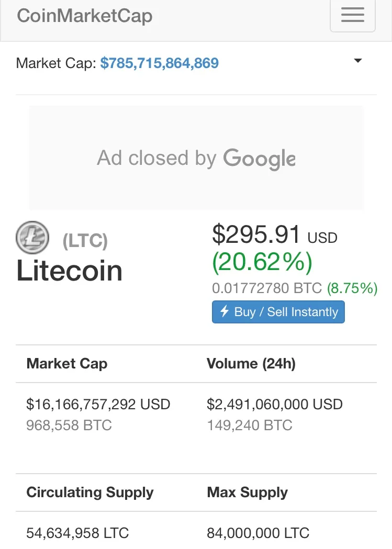
Task: Click the Buy / Sell Instantly button
Action: point(278,311)
